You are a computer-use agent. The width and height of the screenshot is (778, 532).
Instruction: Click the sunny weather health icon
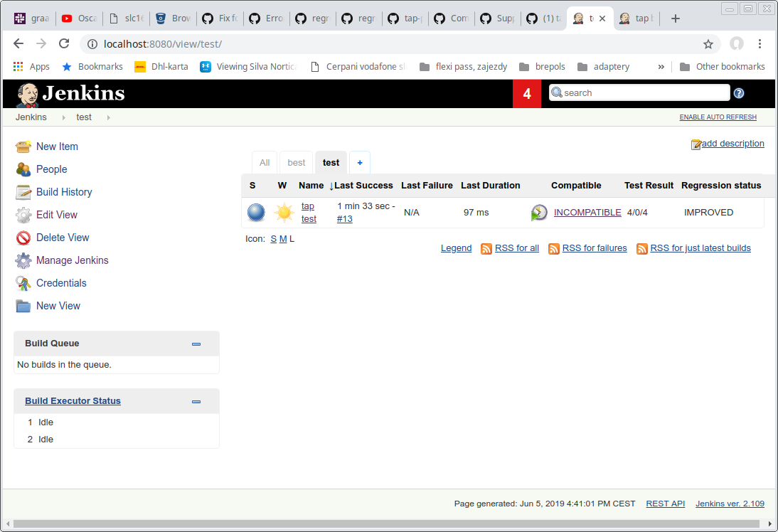(284, 211)
